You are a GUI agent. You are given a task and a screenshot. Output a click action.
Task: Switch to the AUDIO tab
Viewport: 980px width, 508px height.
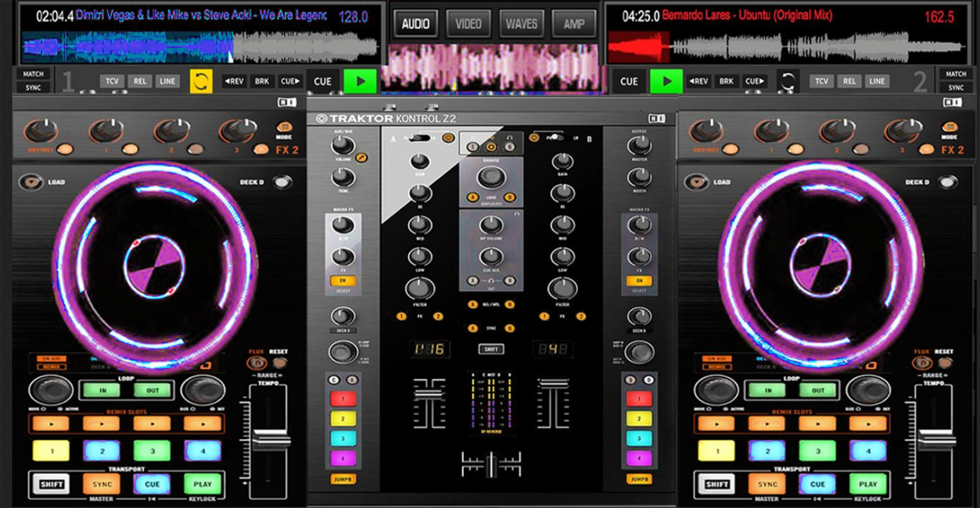(x=415, y=23)
